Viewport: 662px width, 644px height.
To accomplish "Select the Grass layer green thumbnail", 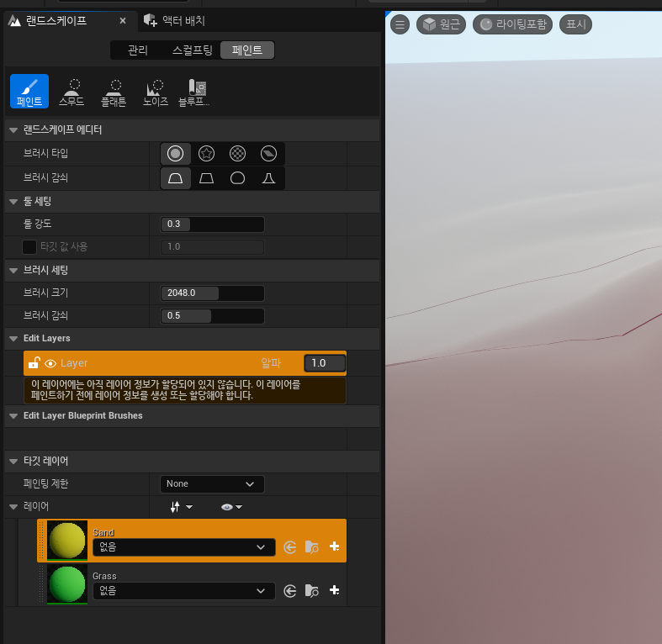I will click(67, 584).
